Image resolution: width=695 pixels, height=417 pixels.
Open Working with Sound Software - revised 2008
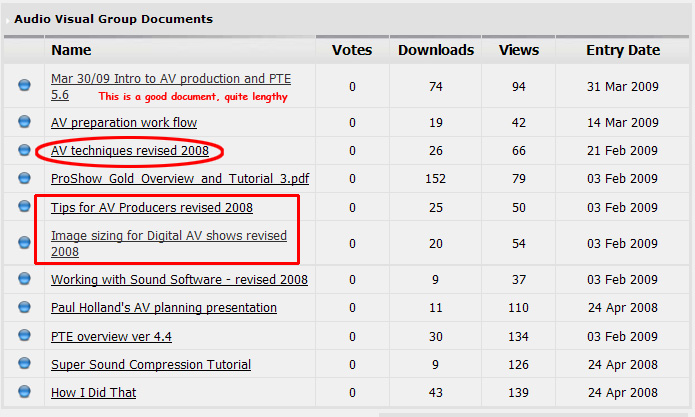[179, 280]
